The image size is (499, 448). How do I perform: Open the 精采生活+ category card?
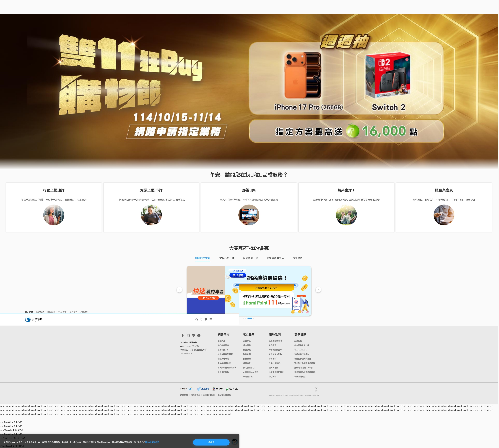pos(346,207)
